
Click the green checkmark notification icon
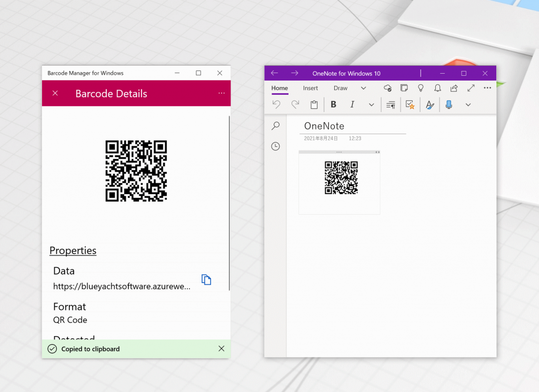point(52,349)
